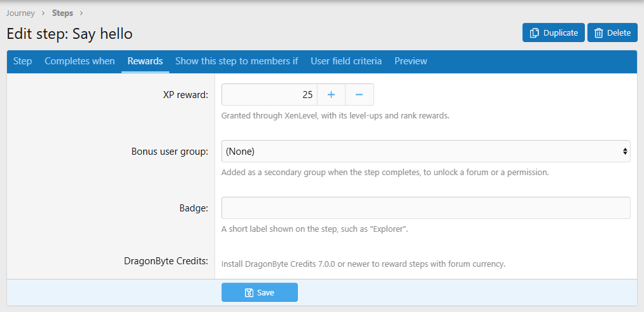The height and width of the screenshot is (312, 644).
Task: Go to Steps breadcrumb link
Action: click(x=62, y=13)
